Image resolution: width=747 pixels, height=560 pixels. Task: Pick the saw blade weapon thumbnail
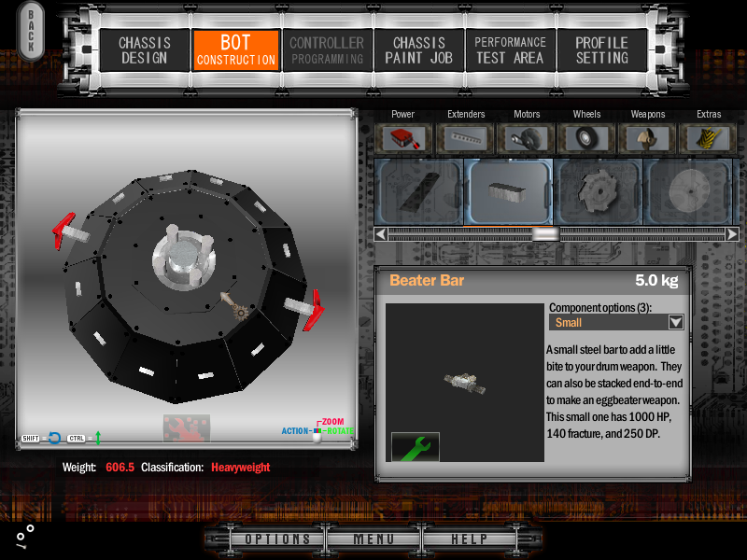[x=599, y=191]
